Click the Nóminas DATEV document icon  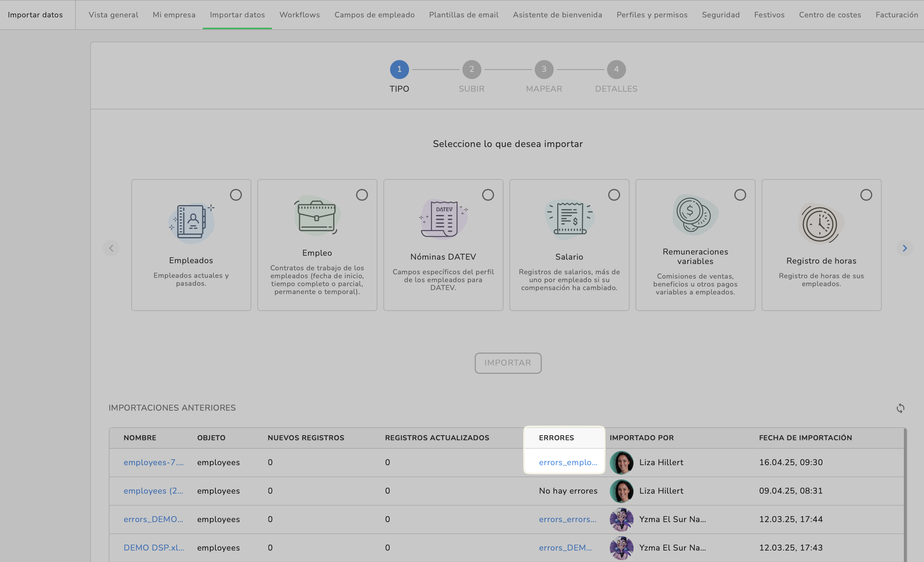click(443, 220)
